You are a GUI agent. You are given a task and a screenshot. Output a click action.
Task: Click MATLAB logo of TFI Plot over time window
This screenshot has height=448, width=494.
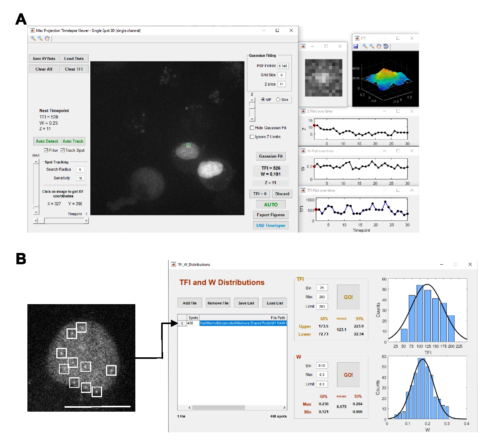[x=303, y=190]
